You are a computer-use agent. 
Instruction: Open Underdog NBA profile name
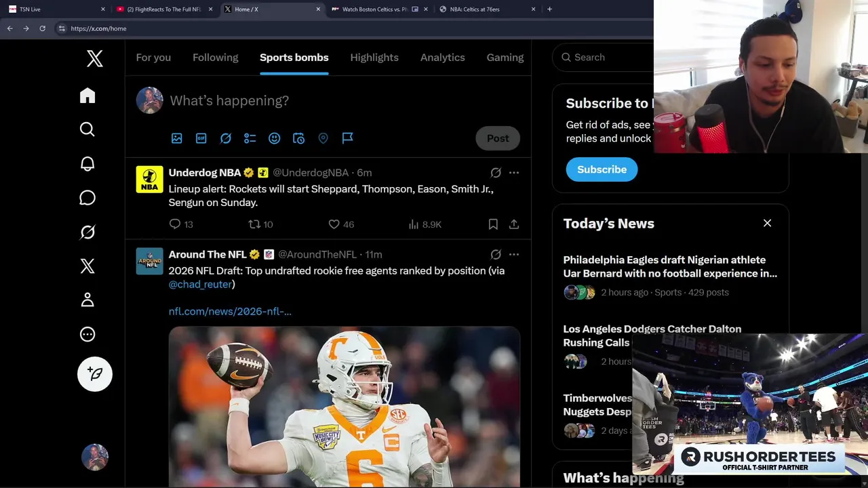coord(205,173)
